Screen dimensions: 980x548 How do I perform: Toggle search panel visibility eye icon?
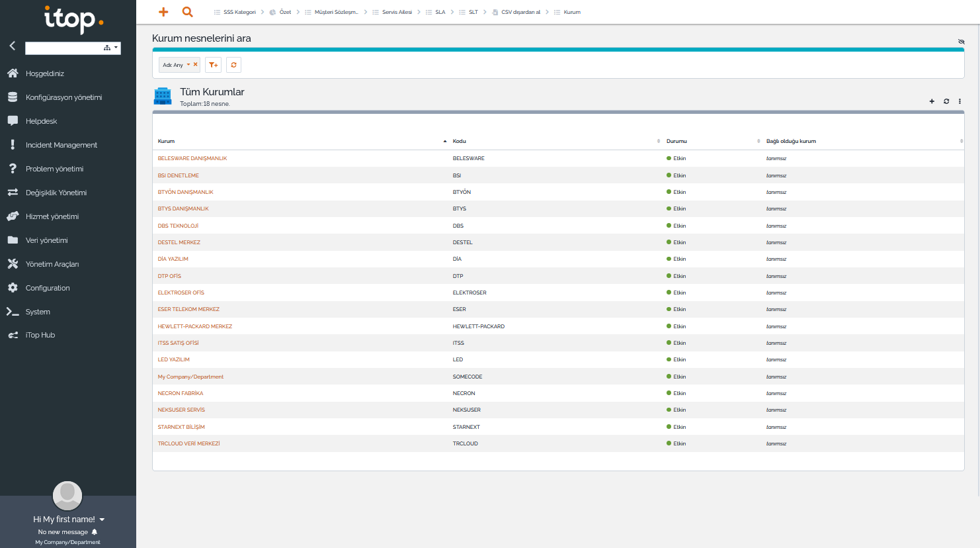coord(961,42)
